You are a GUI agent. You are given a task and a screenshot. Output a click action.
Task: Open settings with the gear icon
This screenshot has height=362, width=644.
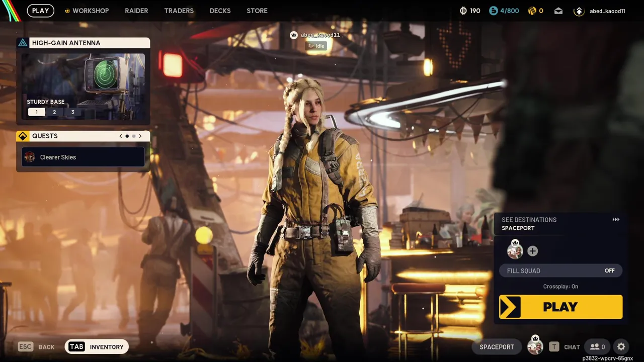pos(621,347)
